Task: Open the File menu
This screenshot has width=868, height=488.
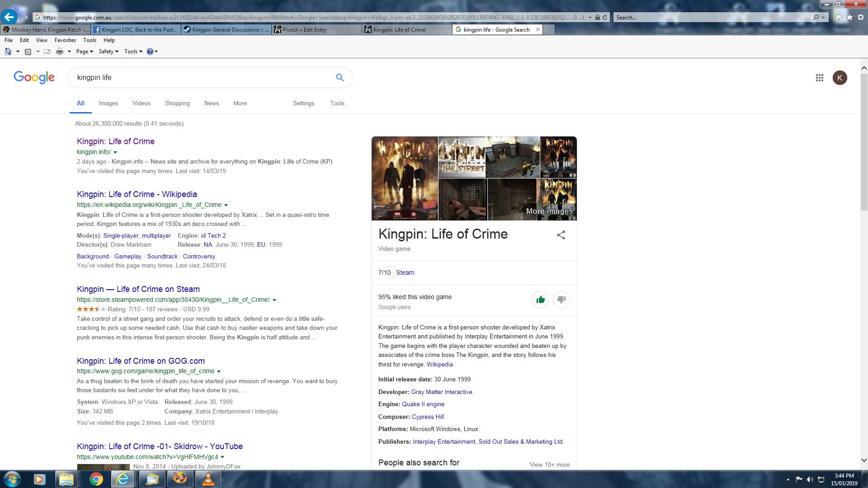Action: pyautogui.click(x=9, y=40)
